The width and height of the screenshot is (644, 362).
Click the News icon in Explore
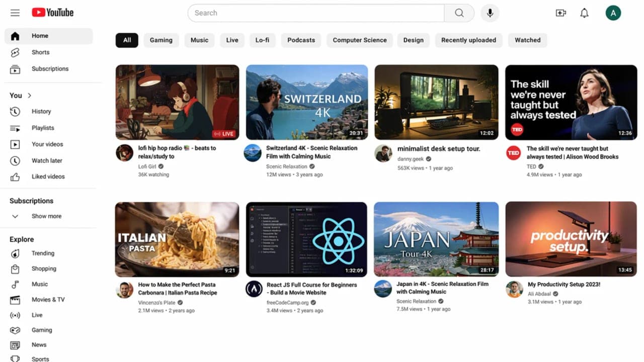(x=15, y=345)
